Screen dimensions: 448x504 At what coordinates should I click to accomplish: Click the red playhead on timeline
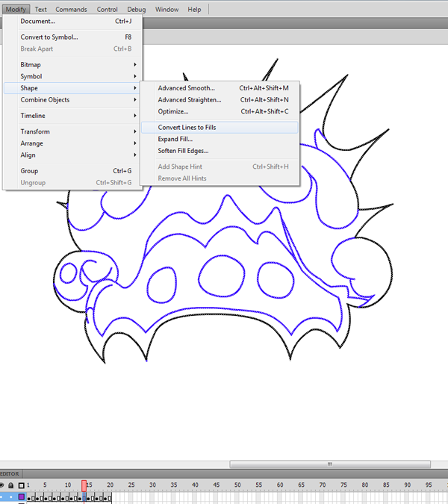(x=84, y=485)
